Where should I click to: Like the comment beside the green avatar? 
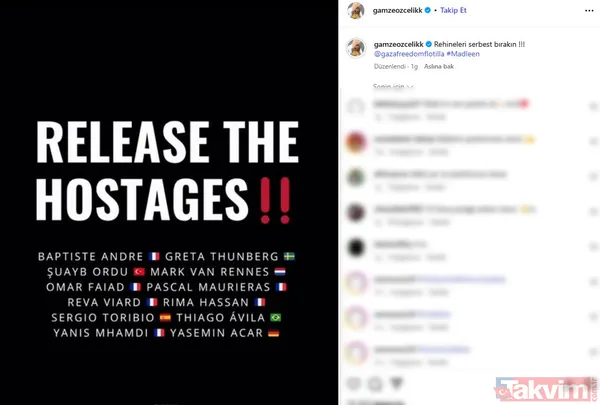pyautogui.click(x=593, y=176)
